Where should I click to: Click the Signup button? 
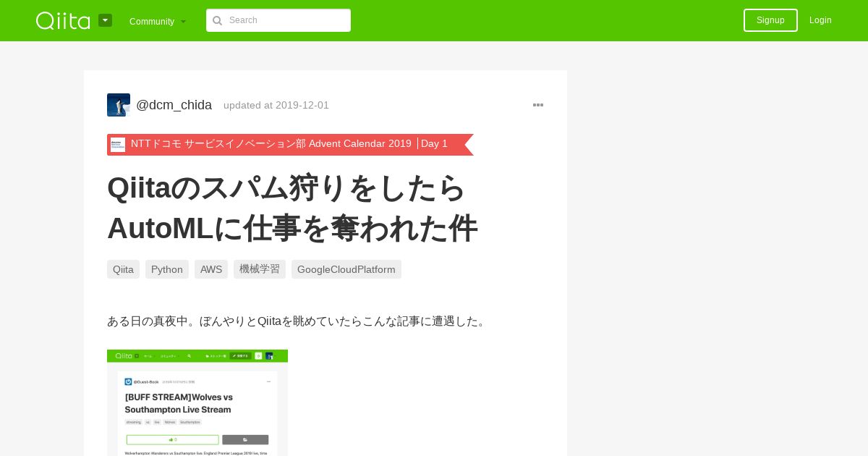pyautogui.click(x=770, y=20)
